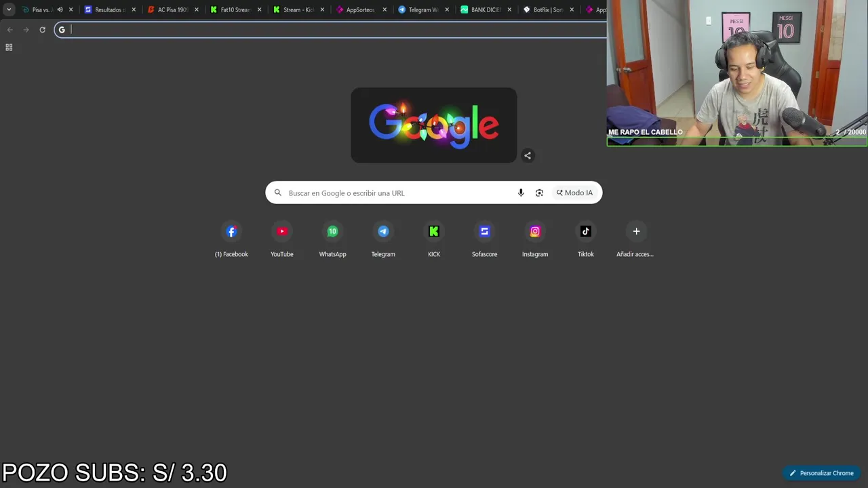Mute the Pisa vs. tab audio icon
This screenshot has height=488, width=868.
click(x=60, y=9)
